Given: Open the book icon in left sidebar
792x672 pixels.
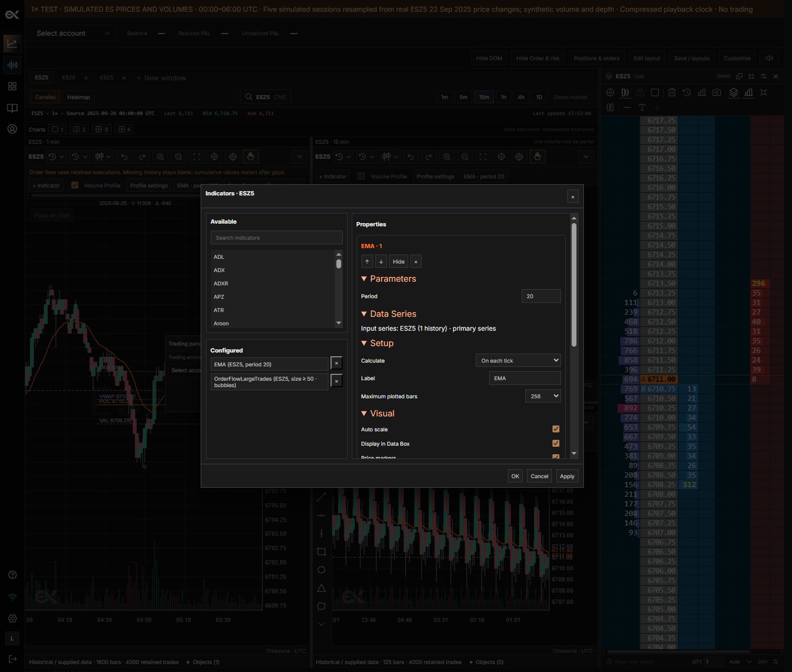Looking at the screenshot, I should point(12,108).
